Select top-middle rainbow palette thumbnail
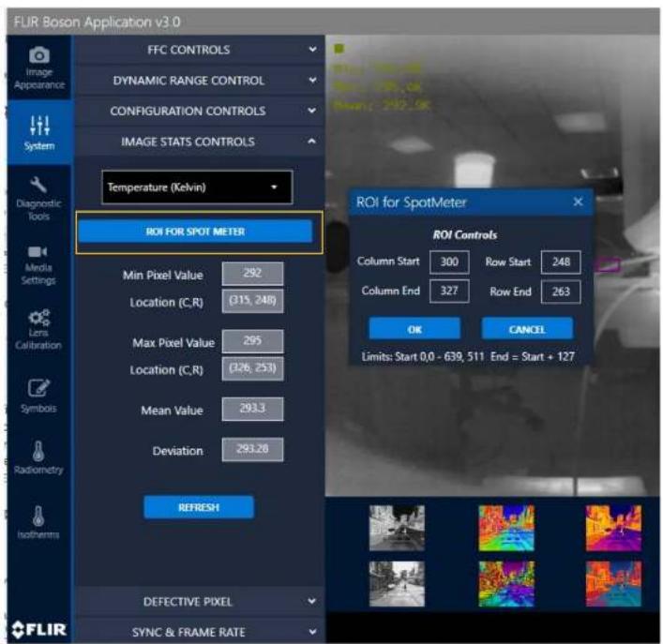The height and width of the screenshot is (644, 663). coord(506,528)
